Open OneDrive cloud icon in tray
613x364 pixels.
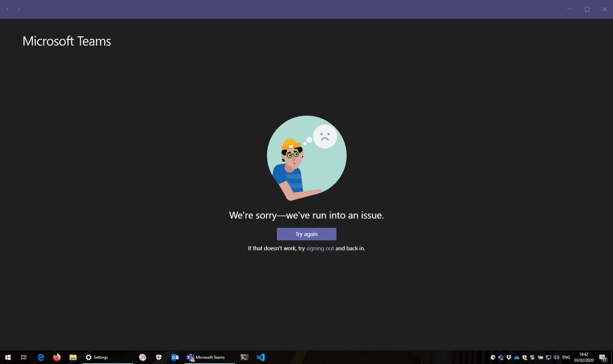pyautogui.click(x=516, y=357)
